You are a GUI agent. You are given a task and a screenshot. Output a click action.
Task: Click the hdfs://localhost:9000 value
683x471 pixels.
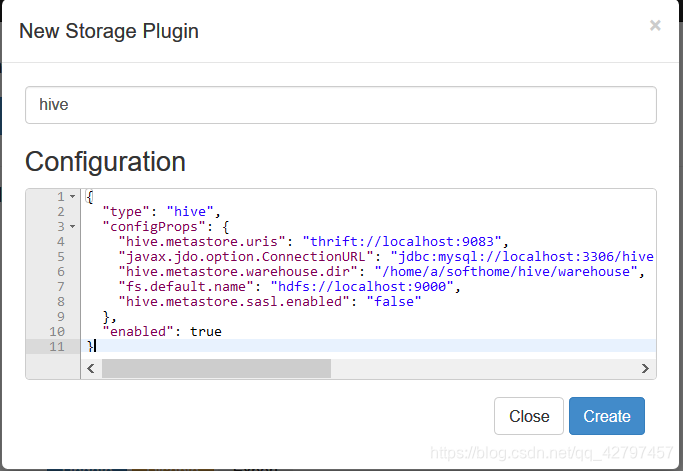pos(362,287)
